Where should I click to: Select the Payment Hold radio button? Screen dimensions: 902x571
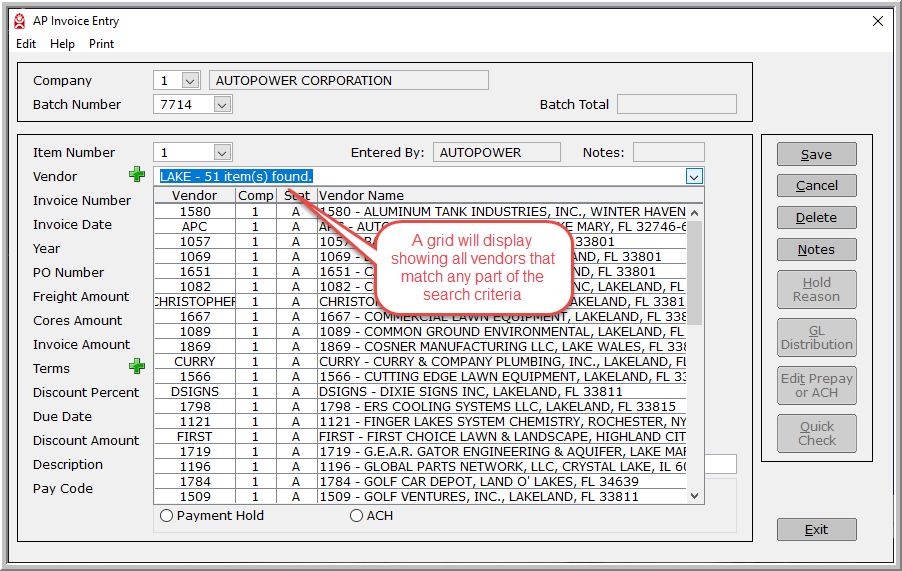point(167,516)
